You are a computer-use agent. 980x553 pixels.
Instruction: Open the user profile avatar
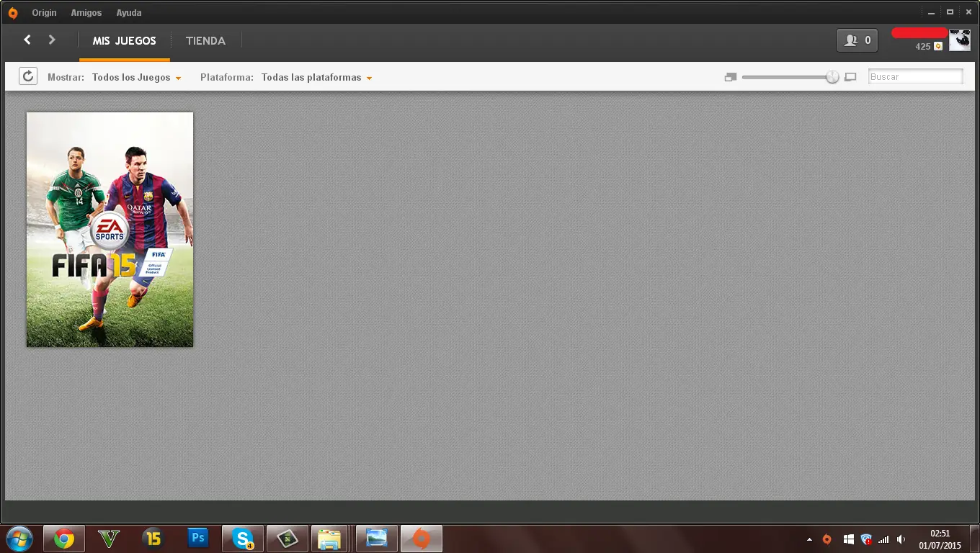(959, 40)
